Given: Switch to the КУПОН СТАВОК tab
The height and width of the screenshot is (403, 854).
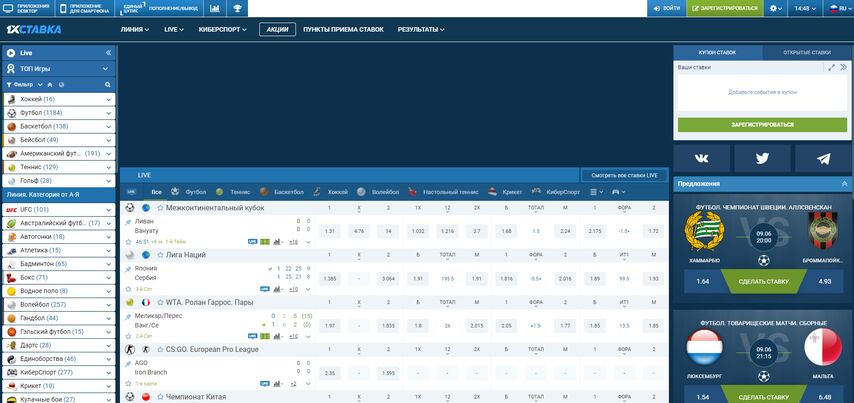Looking at the screenshot, I should tap(717, 53).
